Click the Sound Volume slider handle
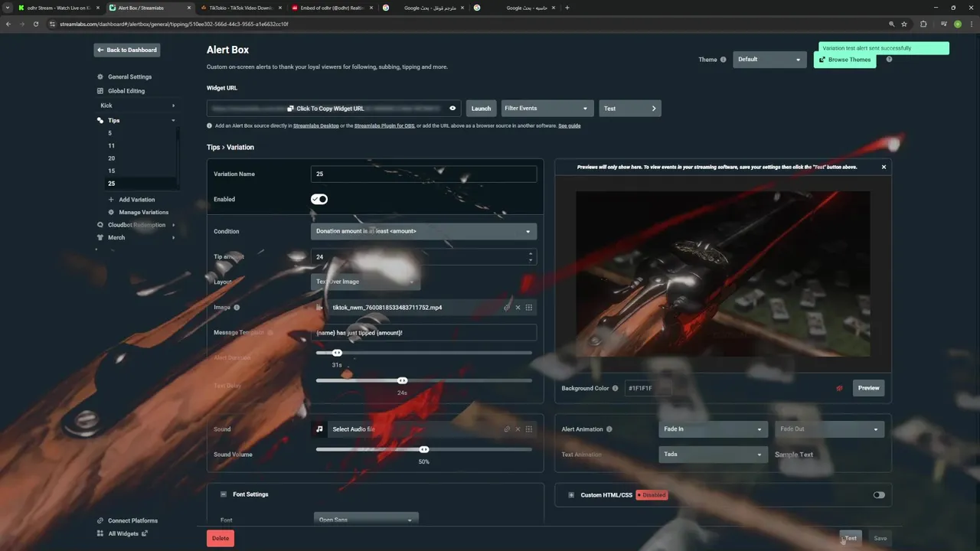The height and width of the screenshot is (551, 980). (424, 449)
